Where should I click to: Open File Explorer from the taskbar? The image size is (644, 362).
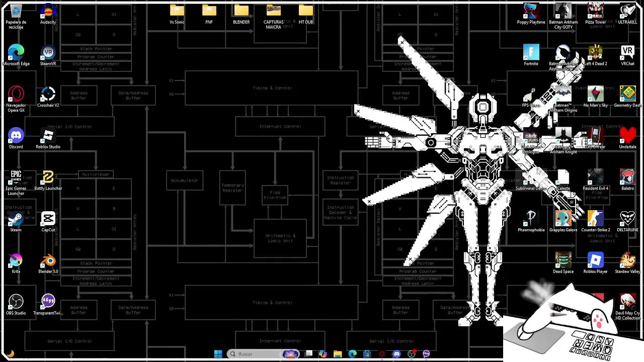tap(338, 354)
